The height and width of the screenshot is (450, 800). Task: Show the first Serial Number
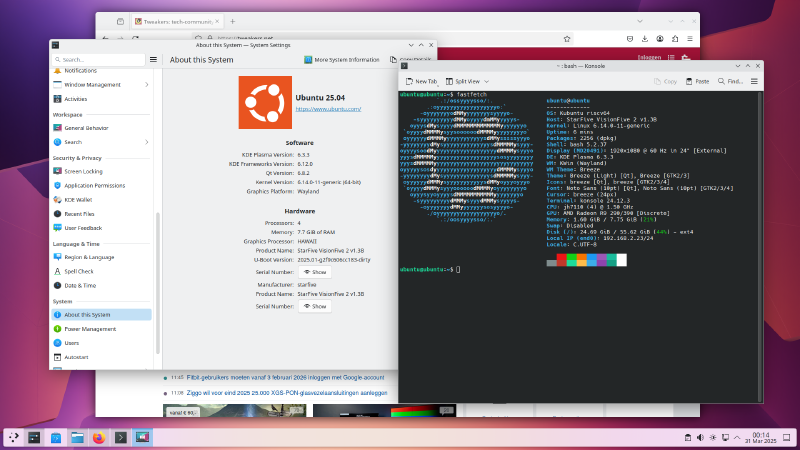pos(315,272)
